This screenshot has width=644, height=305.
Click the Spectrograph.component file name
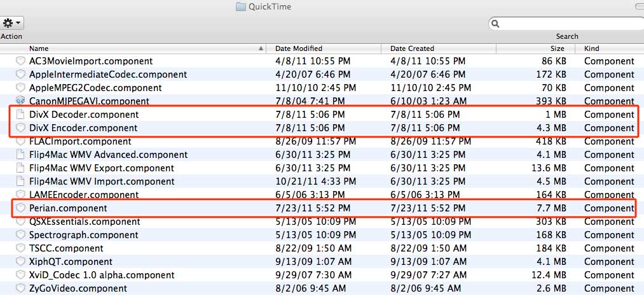[x=84, y=235]
